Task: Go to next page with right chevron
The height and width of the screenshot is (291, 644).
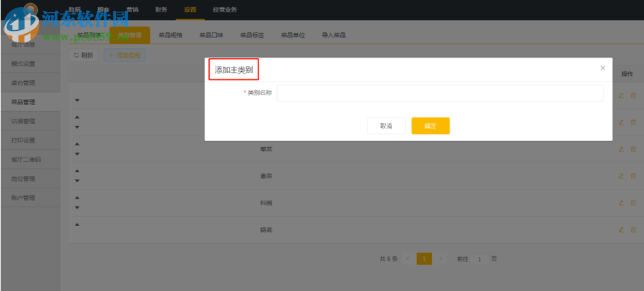Action: click(x=441, y=259)
